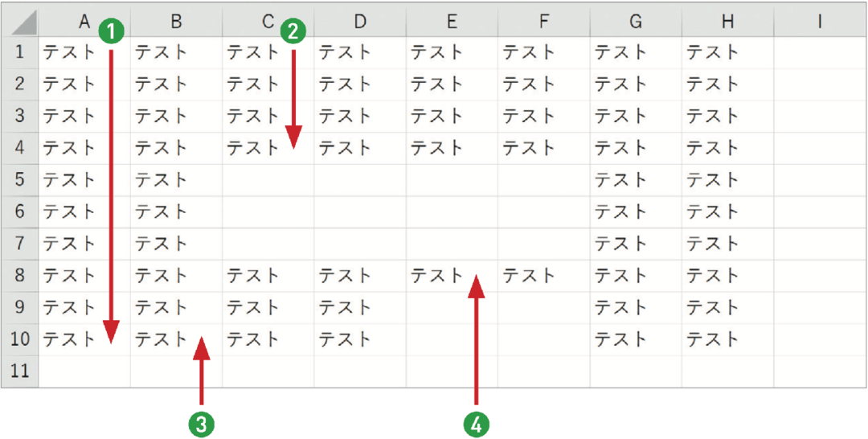Select row 11 header
Image resolution: width=868 pixels, height=439 pixels.
tap(20, 371)
